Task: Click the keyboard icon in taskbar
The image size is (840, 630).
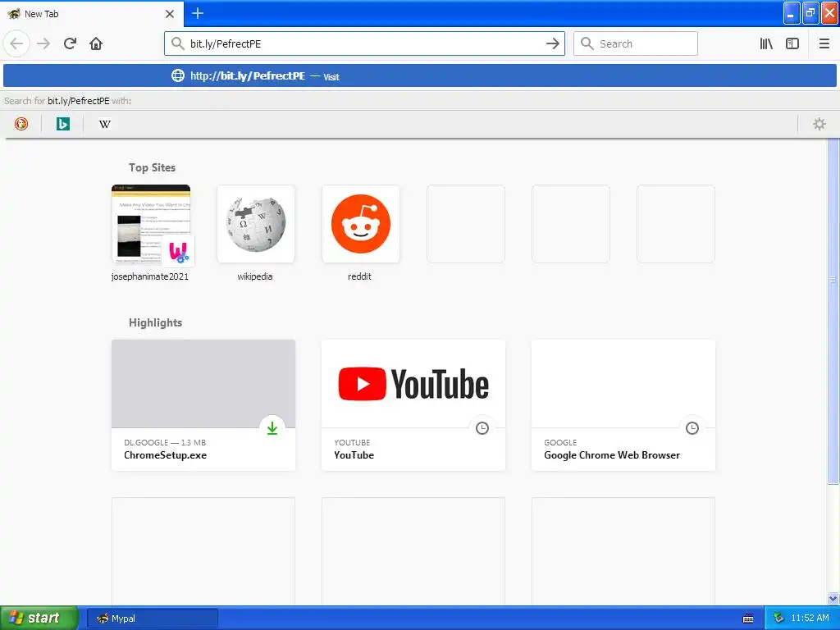Action: click(x=748, y=619)
